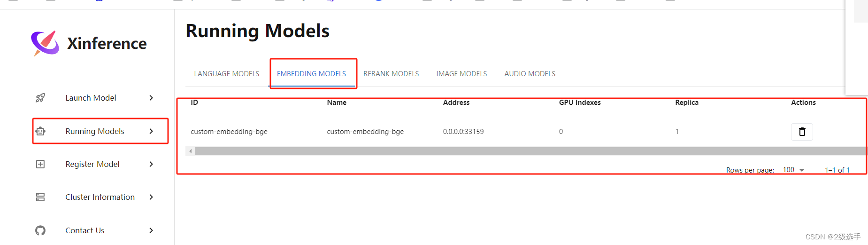
Task: Click the Address column header
Action: [x=456, y=103]
